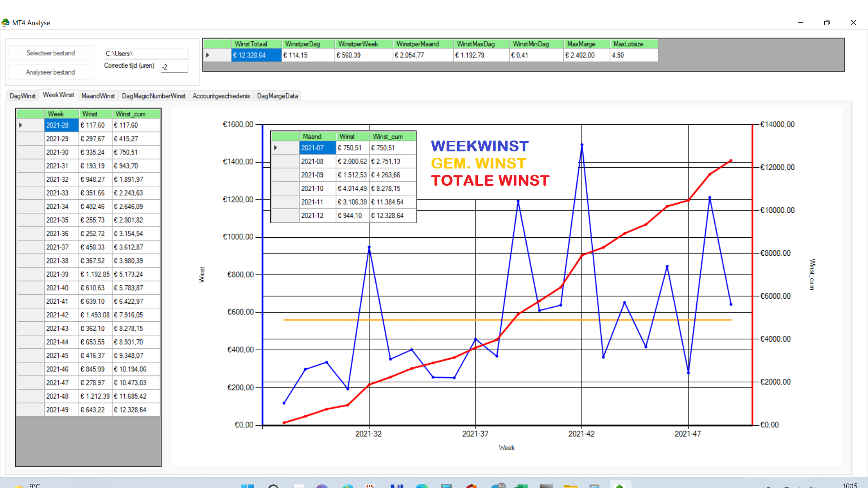Switch to the DagWinst tab

pos(23,96)
